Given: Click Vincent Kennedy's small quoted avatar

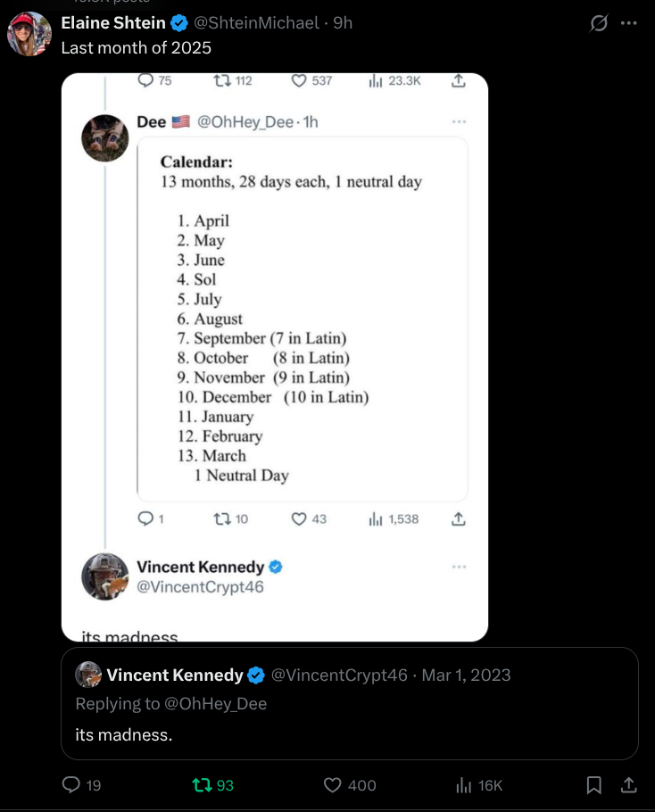Looking at the screenshot, I should point(88,675).
